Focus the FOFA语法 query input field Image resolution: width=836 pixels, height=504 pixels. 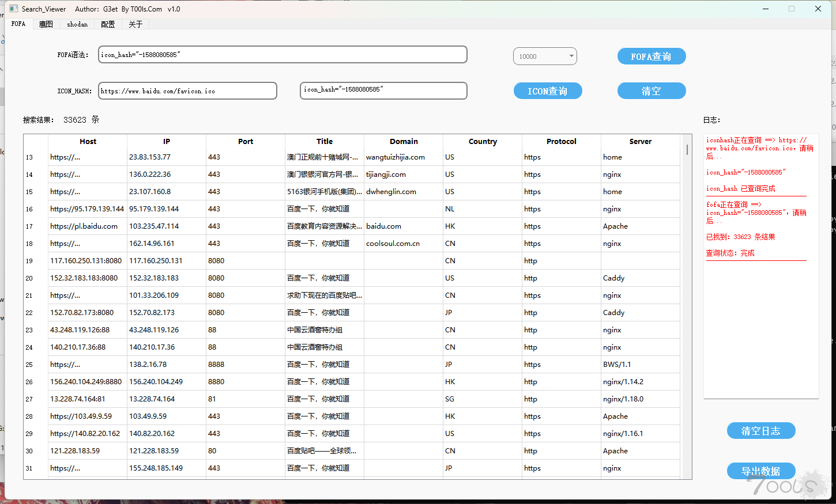point(283,55)
